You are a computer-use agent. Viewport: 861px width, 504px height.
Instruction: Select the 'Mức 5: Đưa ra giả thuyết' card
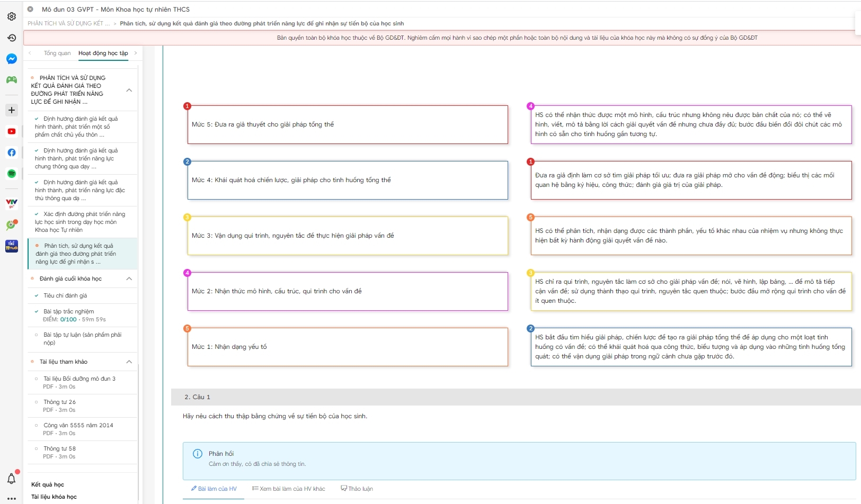[x=347, y=125]
